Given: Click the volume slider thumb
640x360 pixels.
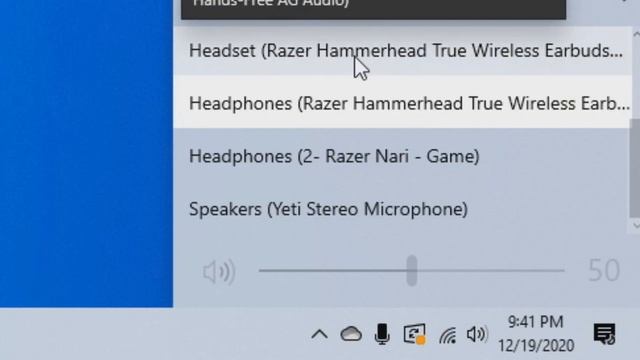Looking at the screenshot, I should pyautogui.click(x=412, y=271).
